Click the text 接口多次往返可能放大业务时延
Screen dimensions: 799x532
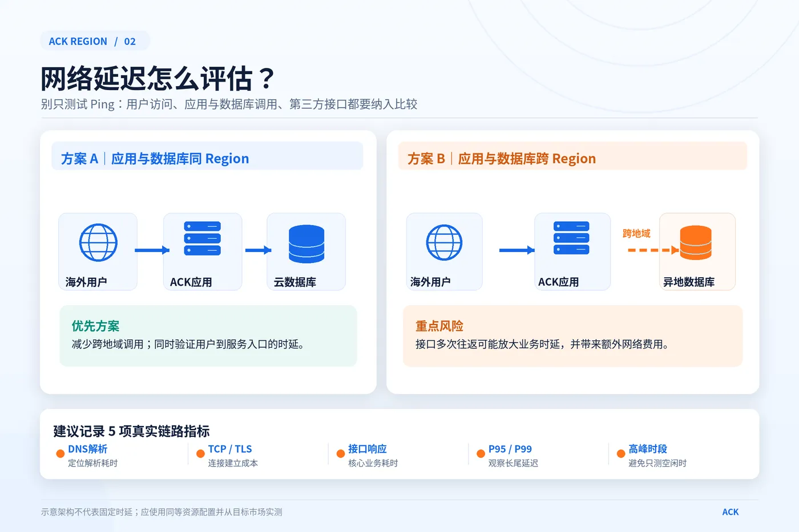coord(488,344)
